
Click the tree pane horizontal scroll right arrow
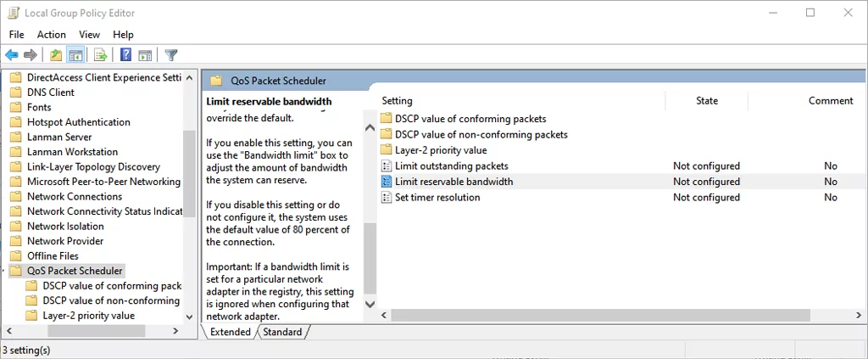tap(175, 331)
